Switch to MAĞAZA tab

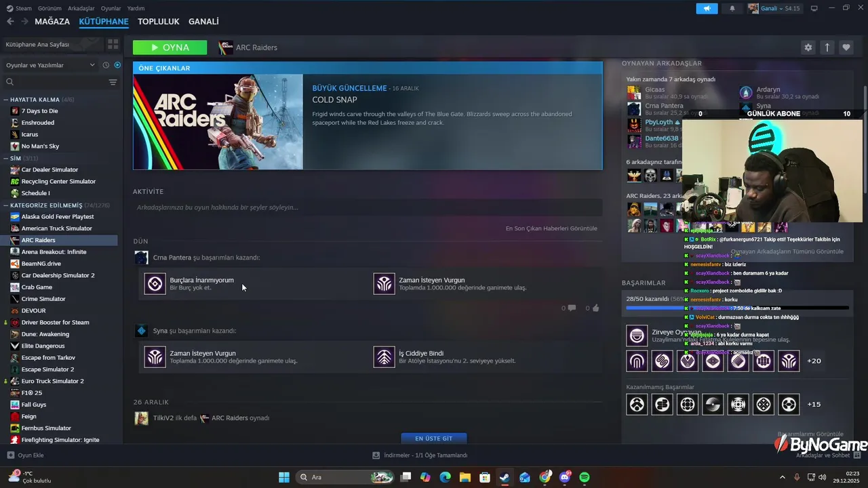tap(52, 22)
